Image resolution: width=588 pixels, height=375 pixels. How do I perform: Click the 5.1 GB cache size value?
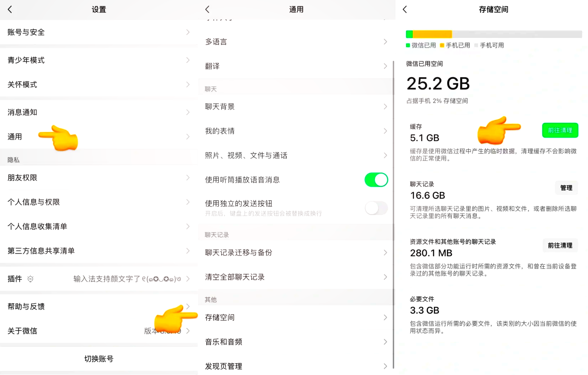pos(425,138)
